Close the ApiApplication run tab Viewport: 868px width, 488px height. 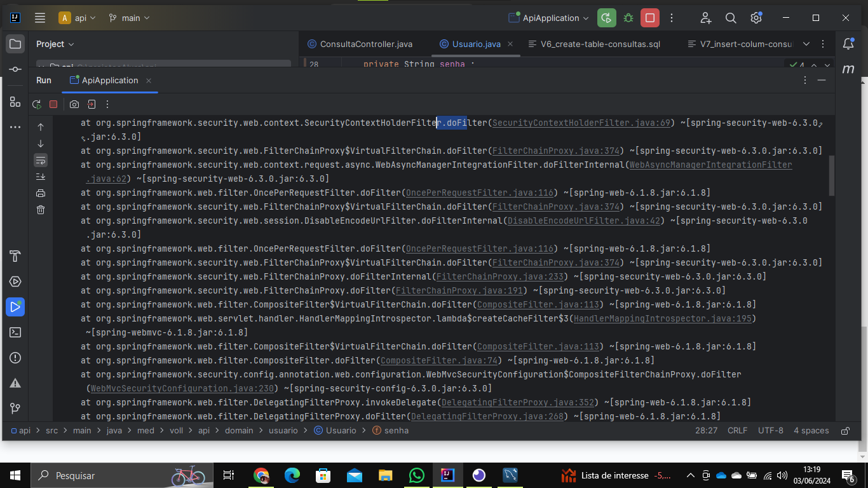(149, 81)
